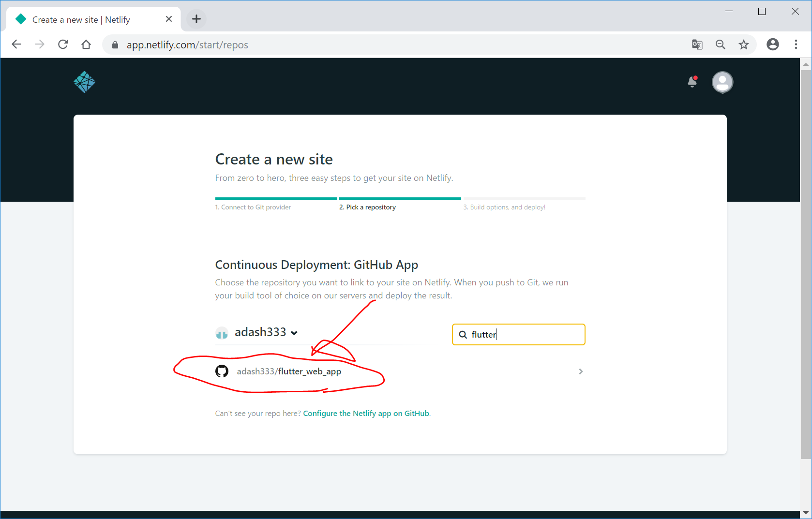This screenshot has height=519, width=812.
Task: Select the Pick a repository step
Action: (x=367, y=207)
